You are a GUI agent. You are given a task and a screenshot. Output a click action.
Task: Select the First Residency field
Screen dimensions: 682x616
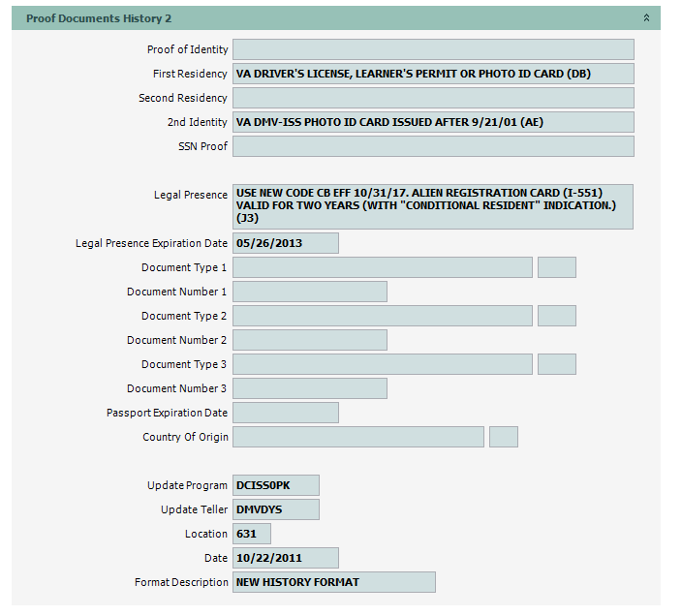[433, 74]
